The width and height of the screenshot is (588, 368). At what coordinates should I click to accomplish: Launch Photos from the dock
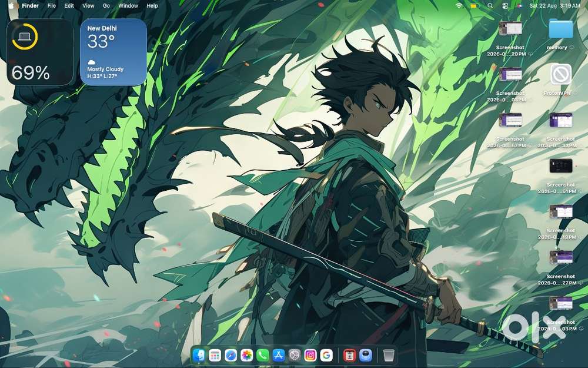[247, 355]
